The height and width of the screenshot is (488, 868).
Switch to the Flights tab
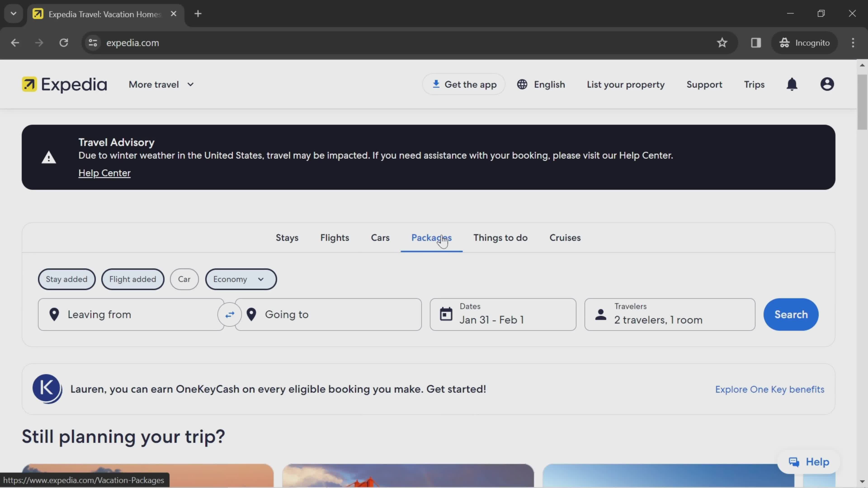335,237
